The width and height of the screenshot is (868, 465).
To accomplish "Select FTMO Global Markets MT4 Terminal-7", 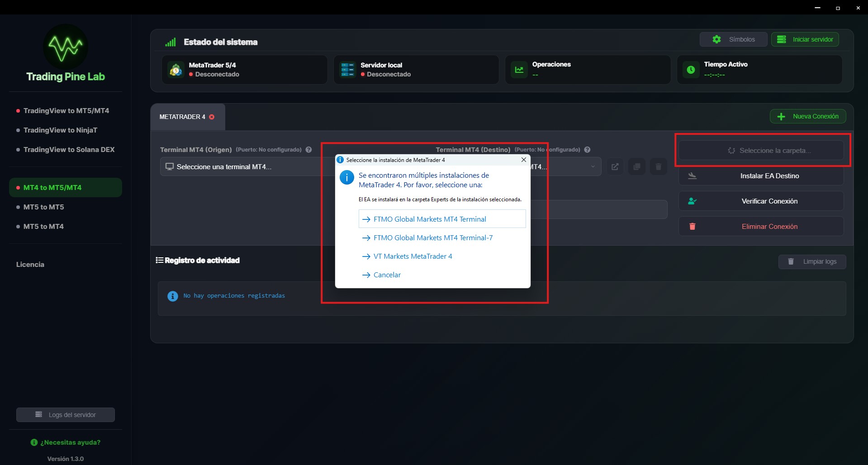I will coord(432,237).
